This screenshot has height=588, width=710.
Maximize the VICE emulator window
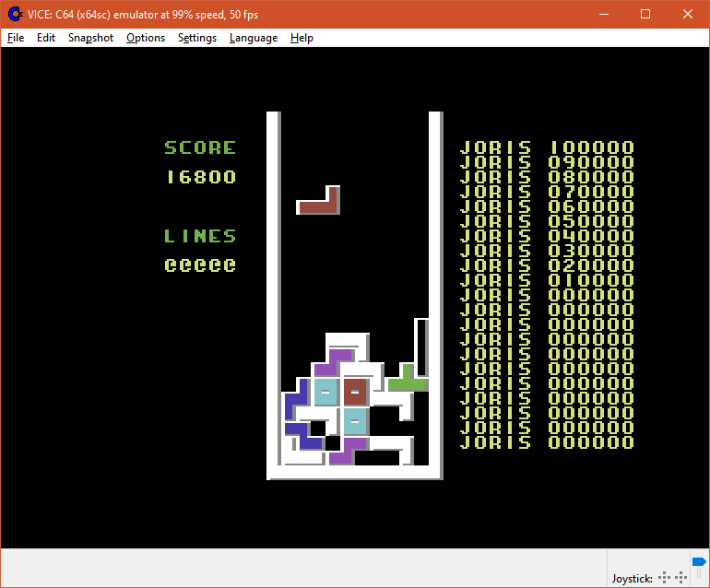pos(645,14)
